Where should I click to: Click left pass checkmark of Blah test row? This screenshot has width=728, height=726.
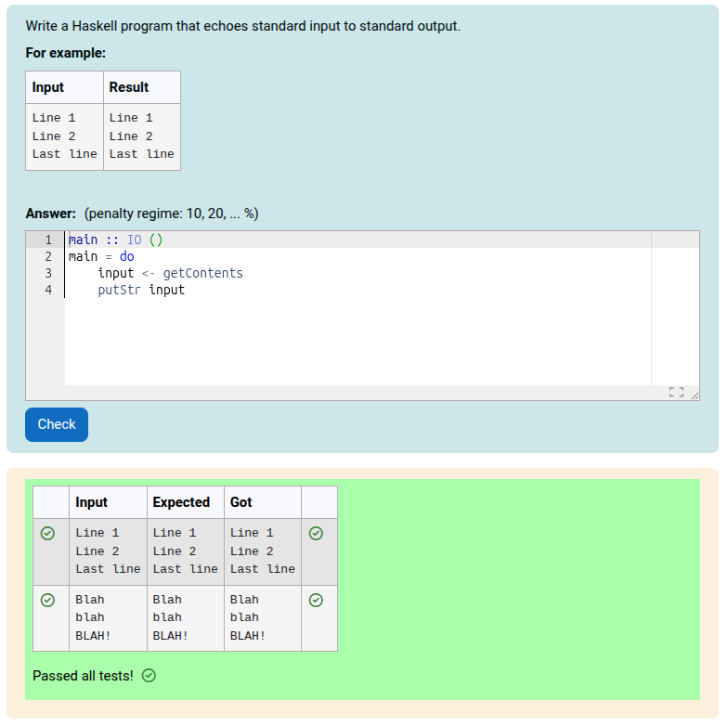pos(48,600)
